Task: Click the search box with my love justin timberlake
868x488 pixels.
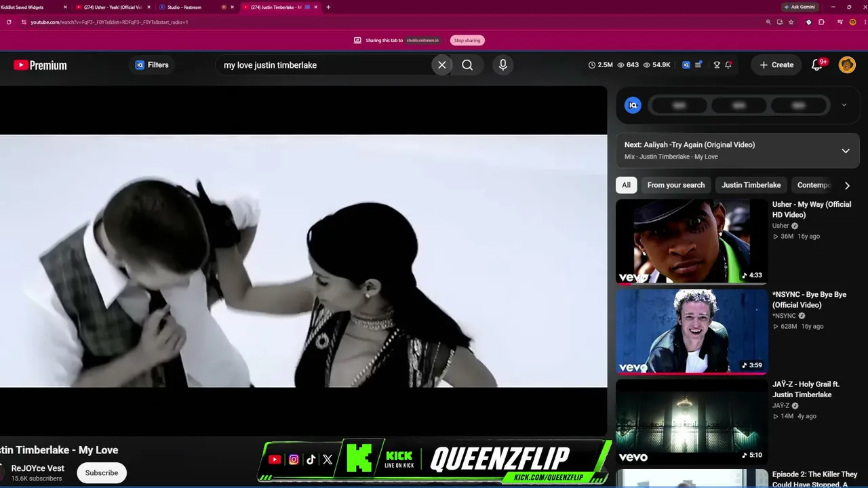Action: [324, 65]
